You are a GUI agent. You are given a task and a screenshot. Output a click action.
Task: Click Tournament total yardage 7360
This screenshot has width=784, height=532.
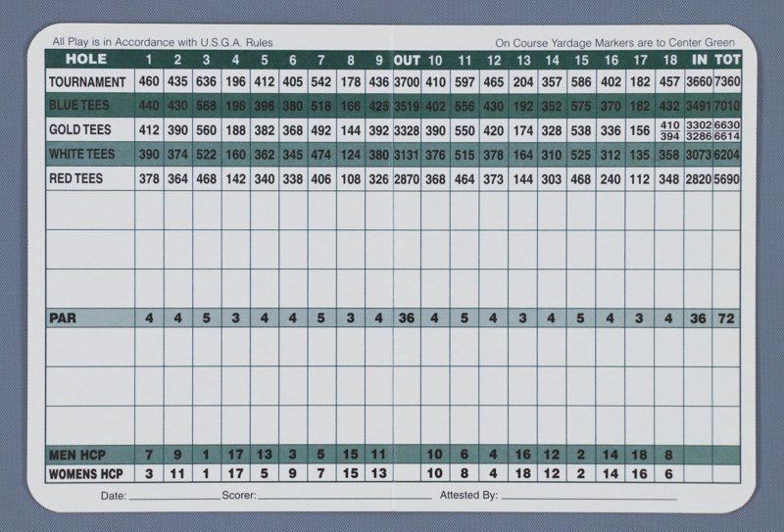pos(727,82)
